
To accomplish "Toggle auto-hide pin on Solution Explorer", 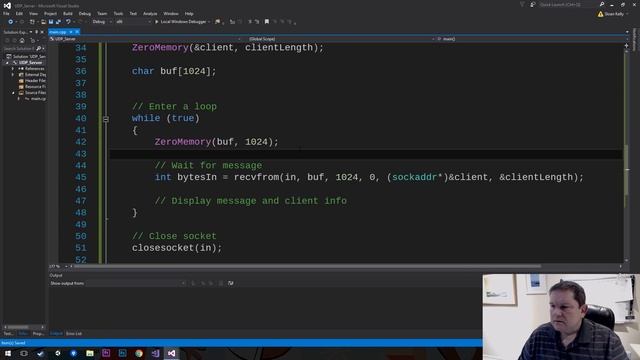I will pos(36,32).
